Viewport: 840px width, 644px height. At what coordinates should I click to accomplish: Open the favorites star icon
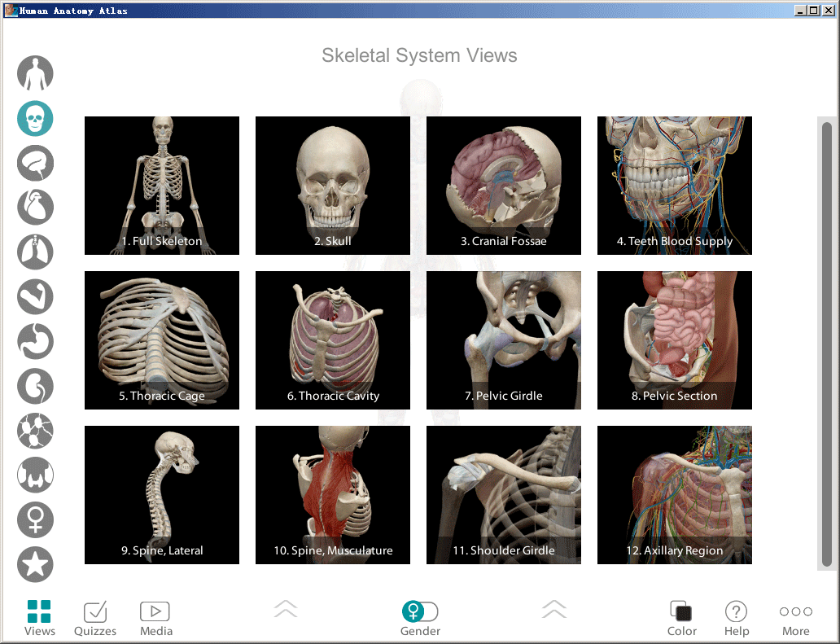pos(35,565)
